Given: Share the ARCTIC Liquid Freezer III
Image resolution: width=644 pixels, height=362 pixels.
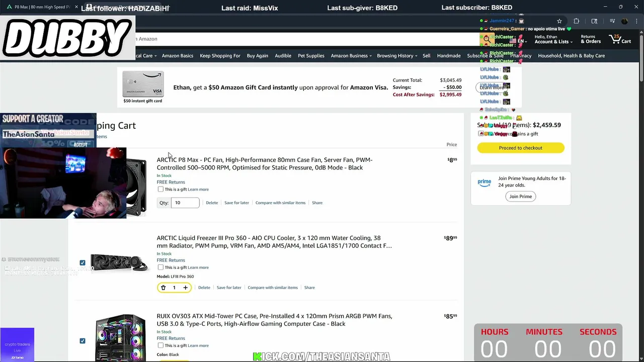Looking at the screenshot, I should pos(309,288).
